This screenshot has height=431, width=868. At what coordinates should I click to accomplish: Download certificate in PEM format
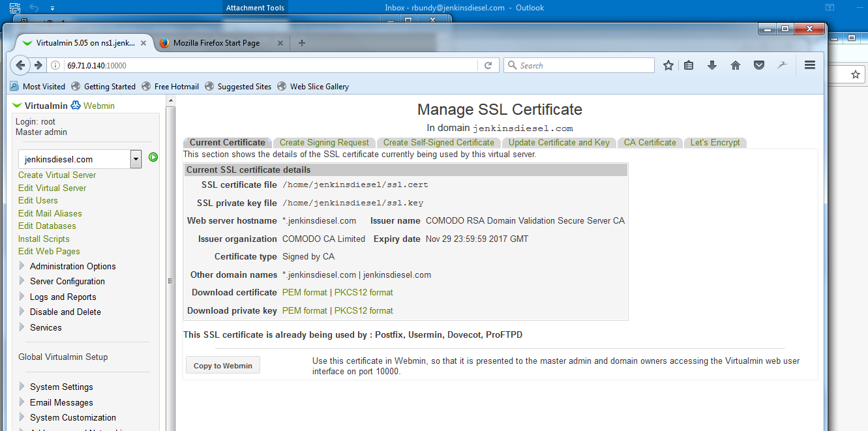pyautogui.click(x=305, y=292)
